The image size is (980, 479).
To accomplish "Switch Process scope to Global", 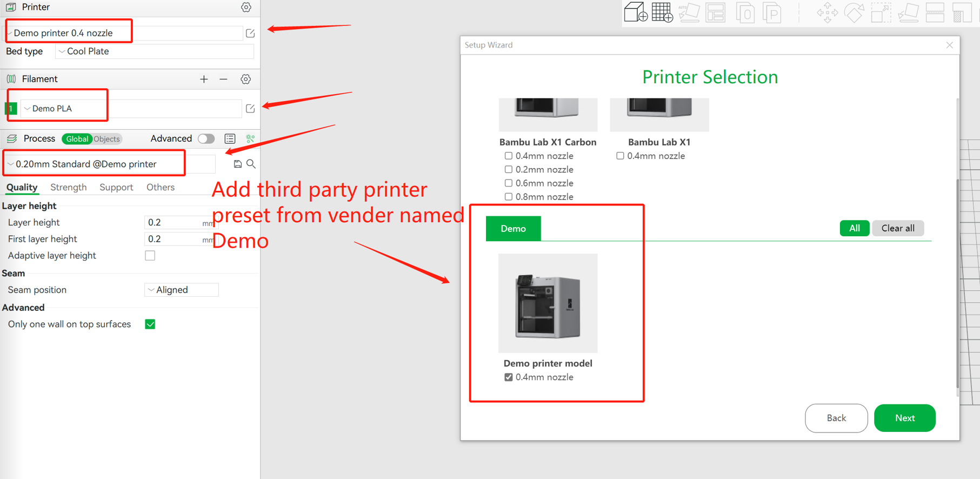I will pyautogui.click(x=77, y=139).
